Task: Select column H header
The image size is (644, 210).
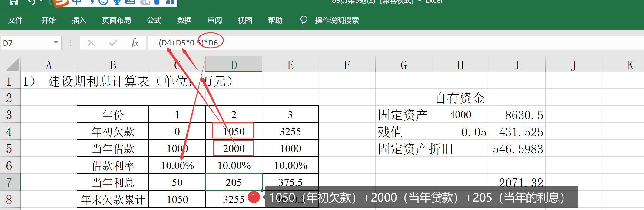Action: coord(460,65)
